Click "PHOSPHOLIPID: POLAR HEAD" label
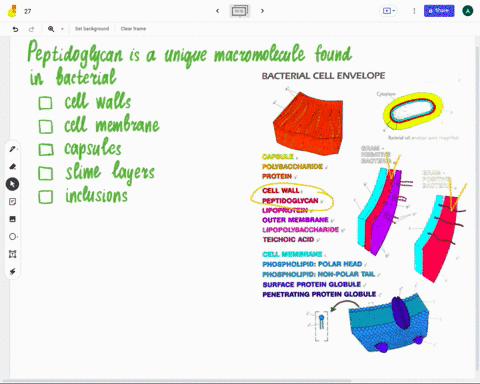The height and width of the screenshot is (384, 480). click(312, 264)
